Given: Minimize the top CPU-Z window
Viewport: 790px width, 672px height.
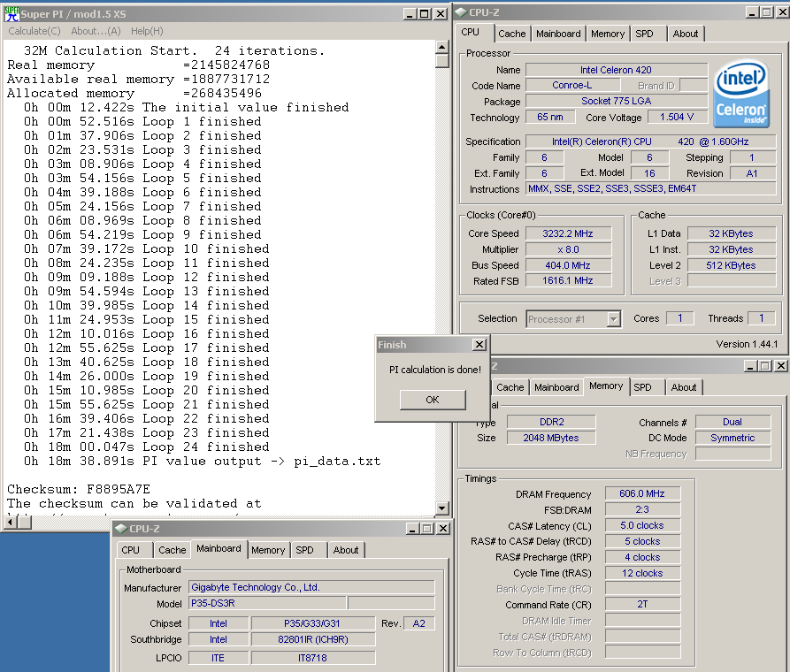Looking at the screenshot, I should pos(752,12).
